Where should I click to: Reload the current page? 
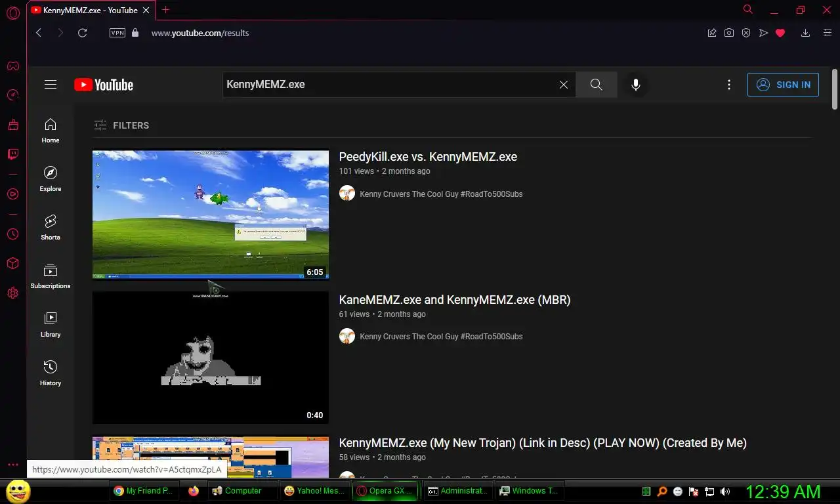82,33
